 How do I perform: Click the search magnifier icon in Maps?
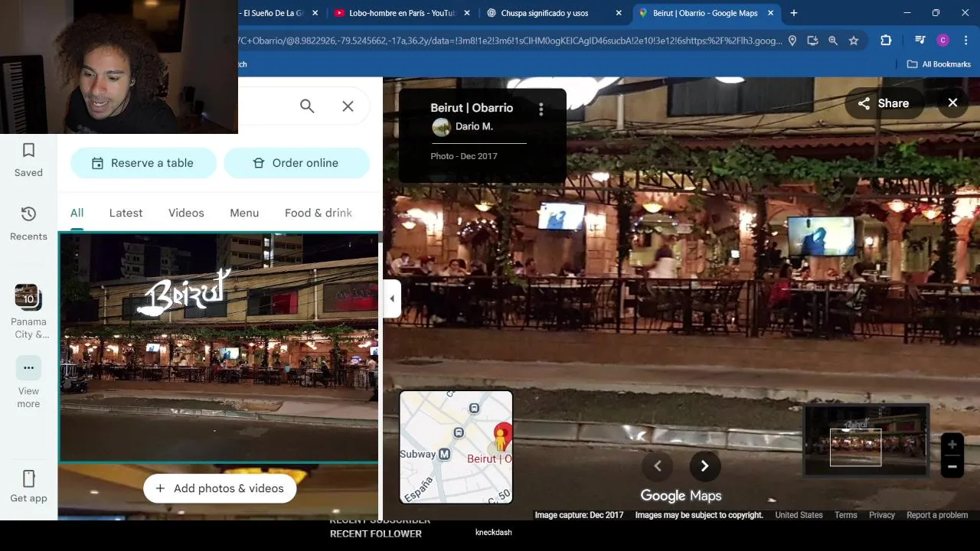click(x=307, y=106)
